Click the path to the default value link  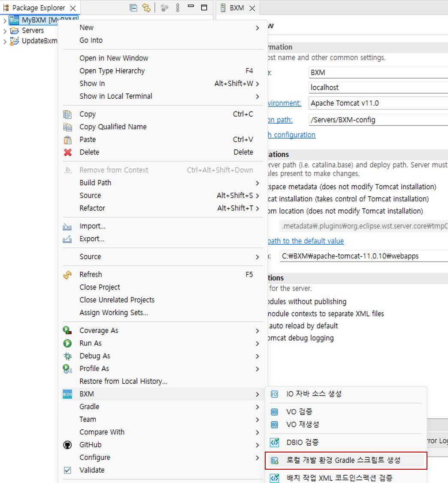[306, 241]
